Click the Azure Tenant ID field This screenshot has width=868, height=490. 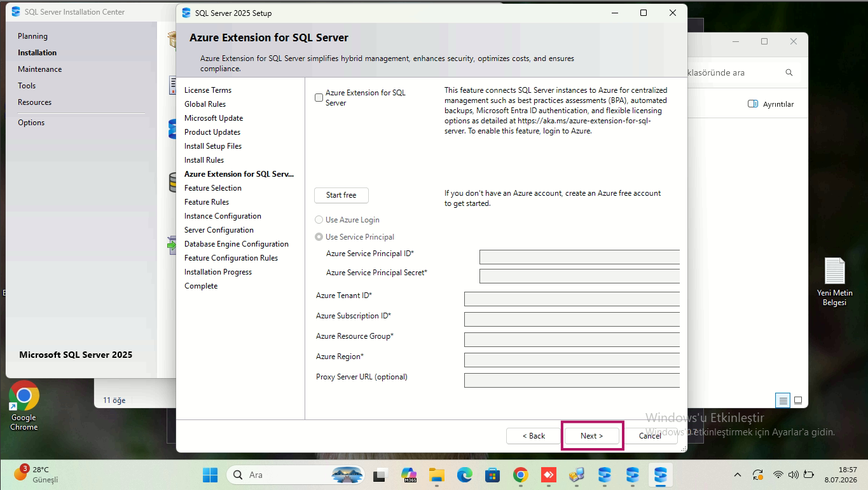click(572, 299)
